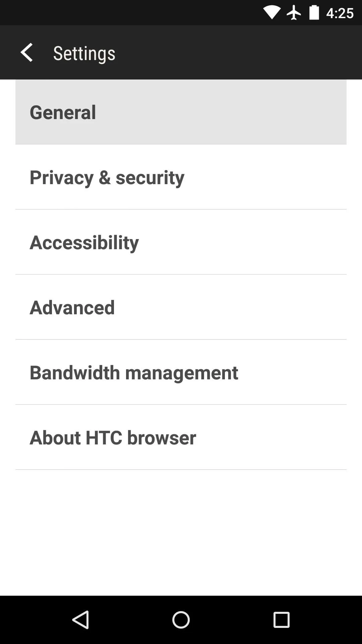Select the Advanced list entry
This screenshot has width=362, height=644.
pyautogui.click(x=181, y=307)
